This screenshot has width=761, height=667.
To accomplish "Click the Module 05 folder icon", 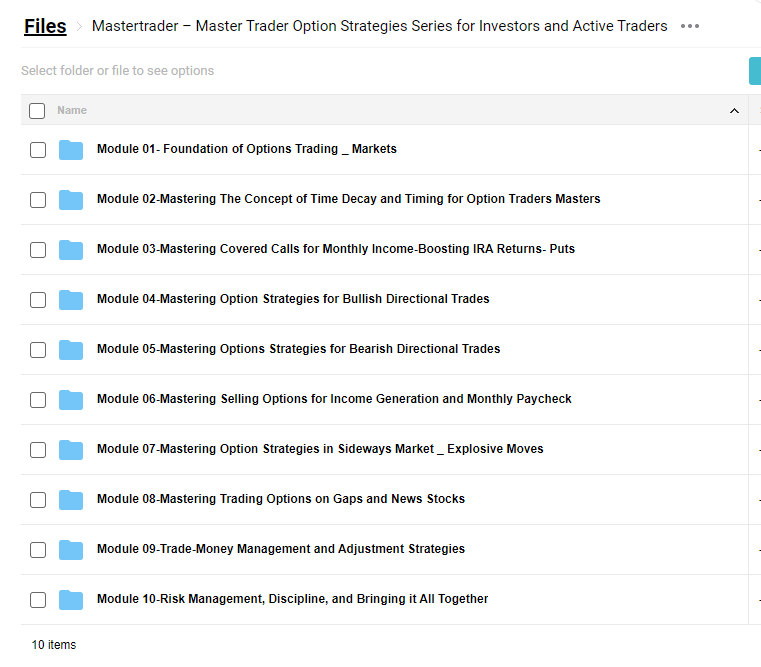I will tap(71, 350).
